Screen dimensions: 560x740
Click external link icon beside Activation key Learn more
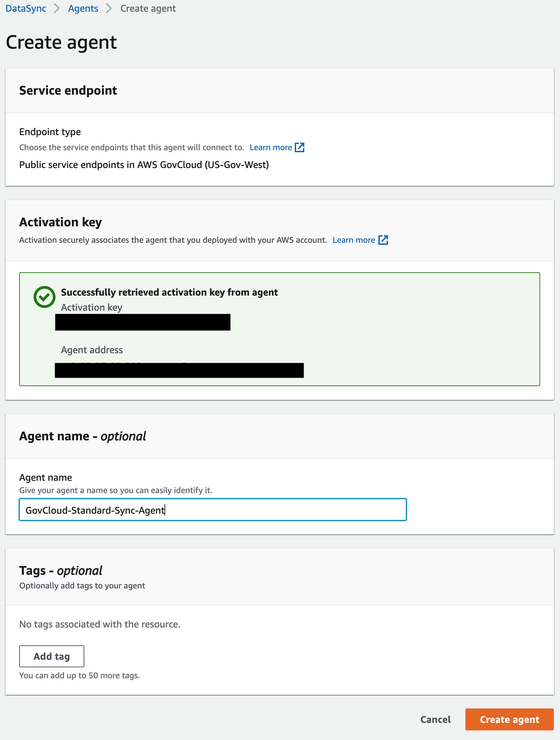click(383, 240)
